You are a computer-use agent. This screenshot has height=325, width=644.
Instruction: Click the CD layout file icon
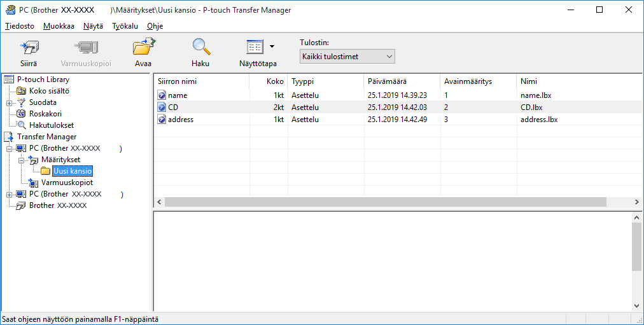(162, 107)
